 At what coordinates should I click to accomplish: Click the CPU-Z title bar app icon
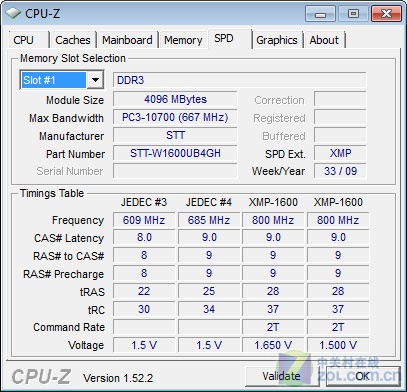(x=13, y=13)
